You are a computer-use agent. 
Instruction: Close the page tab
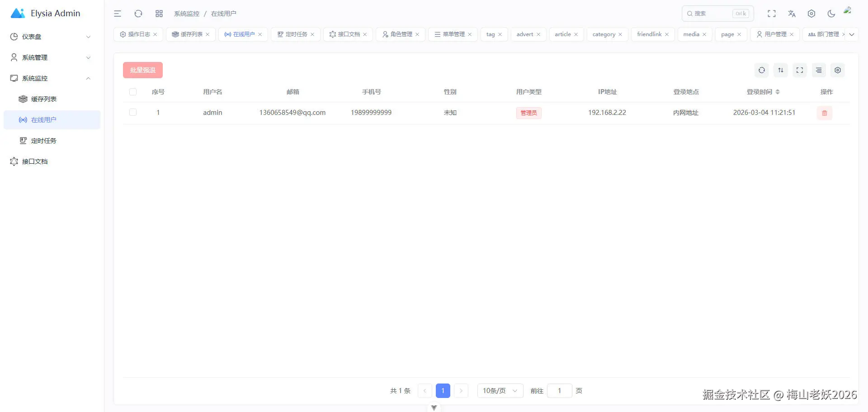pyautogui.click(x=739, y=34)
